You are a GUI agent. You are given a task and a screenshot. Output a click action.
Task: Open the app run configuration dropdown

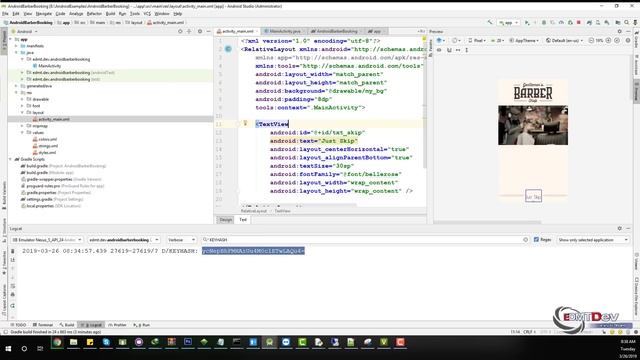508,23
